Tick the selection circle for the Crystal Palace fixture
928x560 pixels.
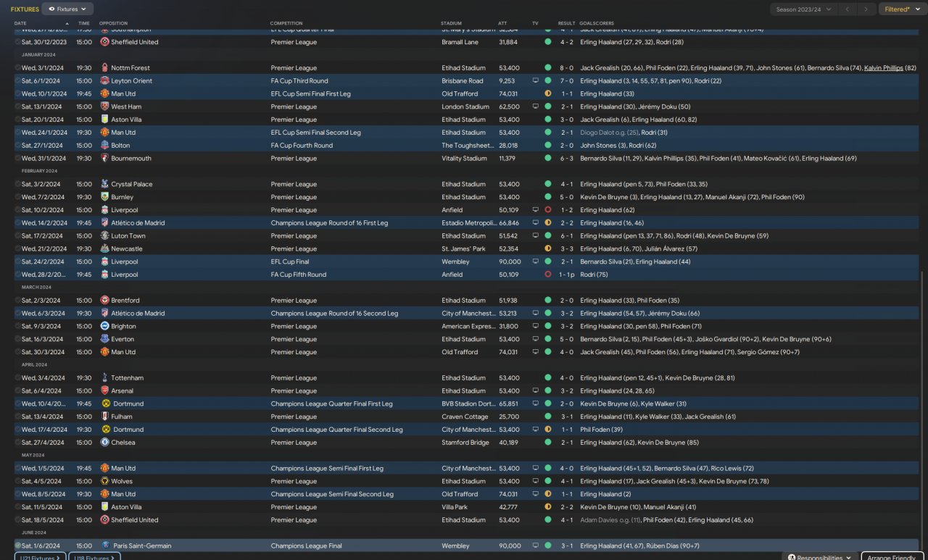click(17, 184)
